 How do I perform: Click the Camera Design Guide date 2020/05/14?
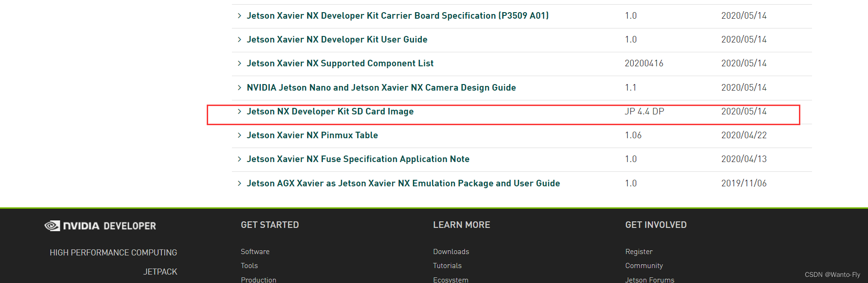point(744,88)
